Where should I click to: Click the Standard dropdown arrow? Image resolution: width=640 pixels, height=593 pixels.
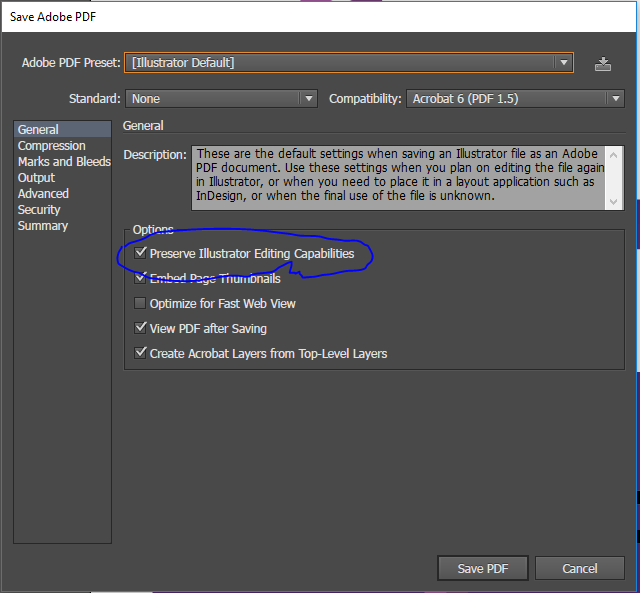click(309, 99)
